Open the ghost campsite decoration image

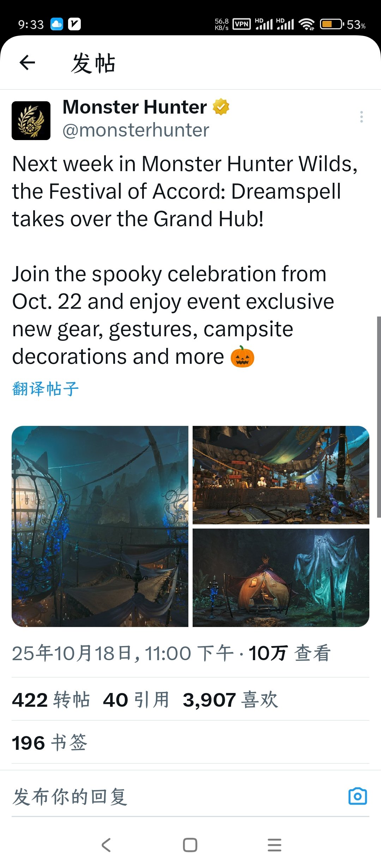(x=281, y=578)
